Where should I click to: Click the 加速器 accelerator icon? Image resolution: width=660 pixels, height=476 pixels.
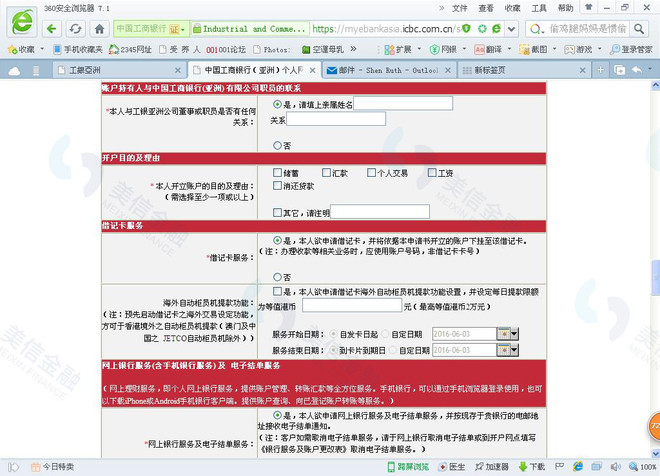coord(492,467)
